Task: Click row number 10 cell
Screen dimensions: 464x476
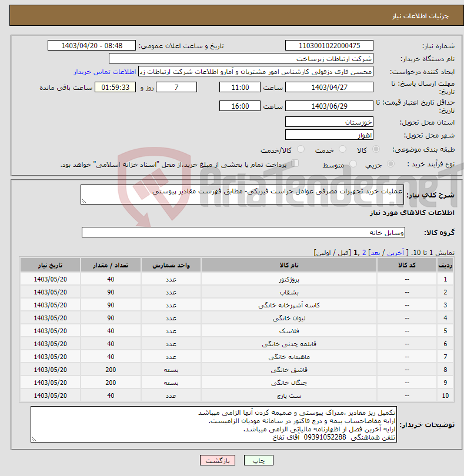Action: 445,395
